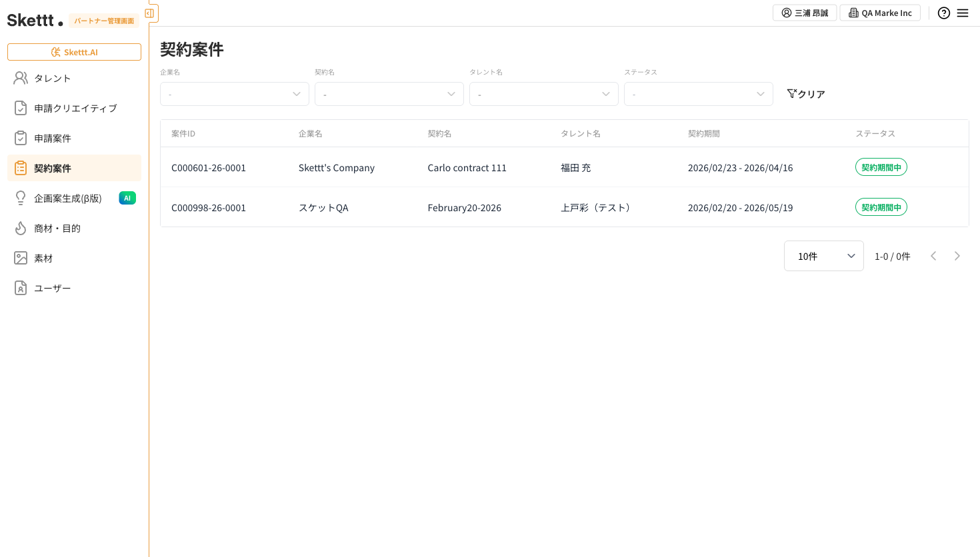Click the 申請クリエイティブ document icon

click(21, 108)
